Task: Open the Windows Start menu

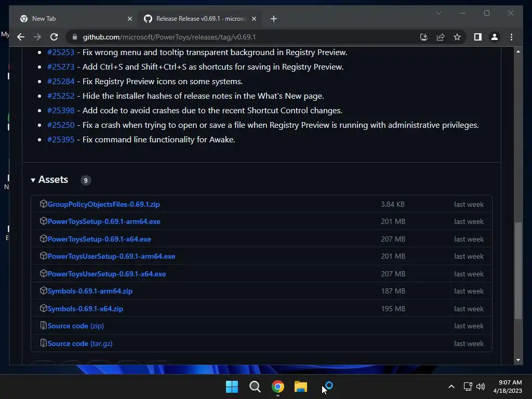Action: [232, 387]
